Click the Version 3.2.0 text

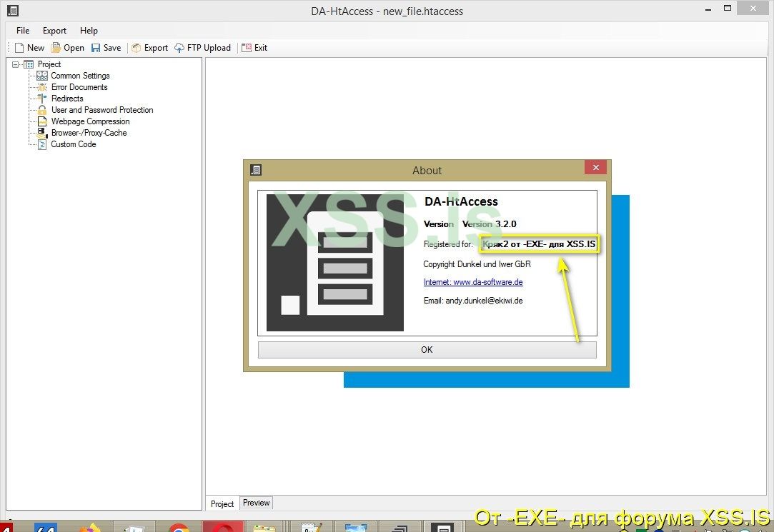489,224
